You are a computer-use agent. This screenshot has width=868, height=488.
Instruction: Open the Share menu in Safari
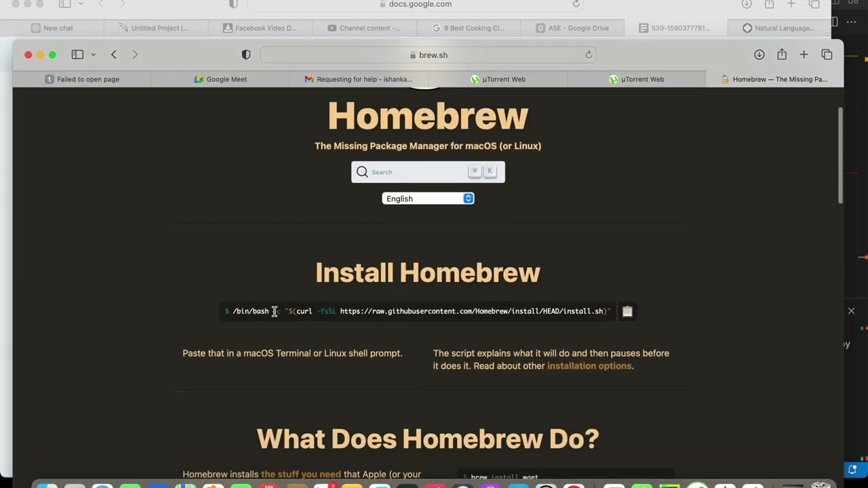(782, 55)
